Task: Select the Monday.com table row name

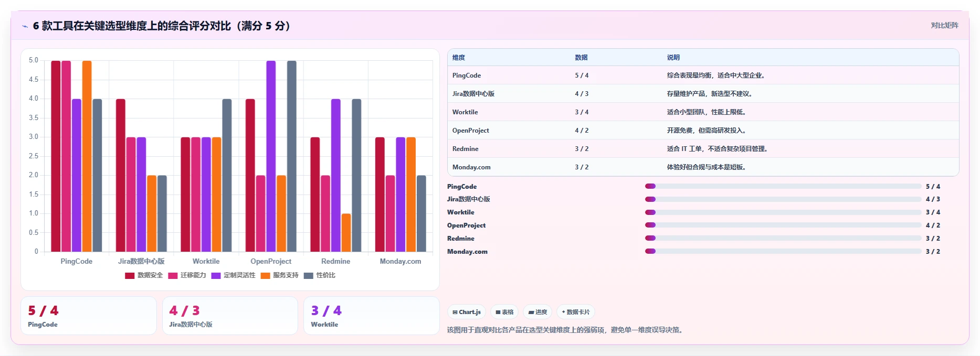Action: click(x=471, y=167)
